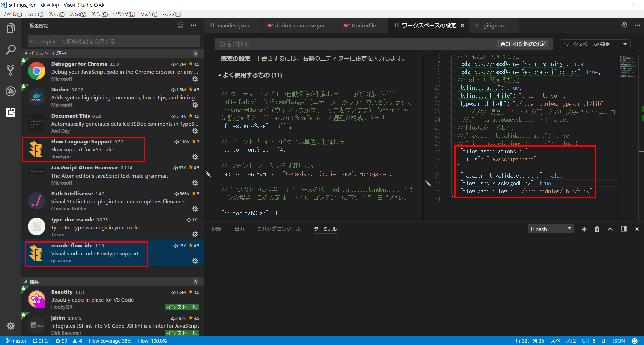Image resolution: width=644 pixels, height=345 pixels.
Task: Focus the Marketplace extension search field
Action: (114, 41)
